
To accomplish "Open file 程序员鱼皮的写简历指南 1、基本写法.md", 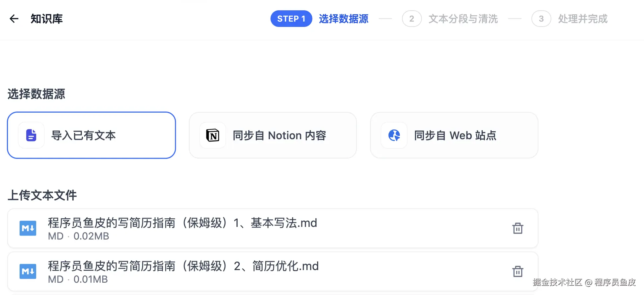I will tap(183, 223).
